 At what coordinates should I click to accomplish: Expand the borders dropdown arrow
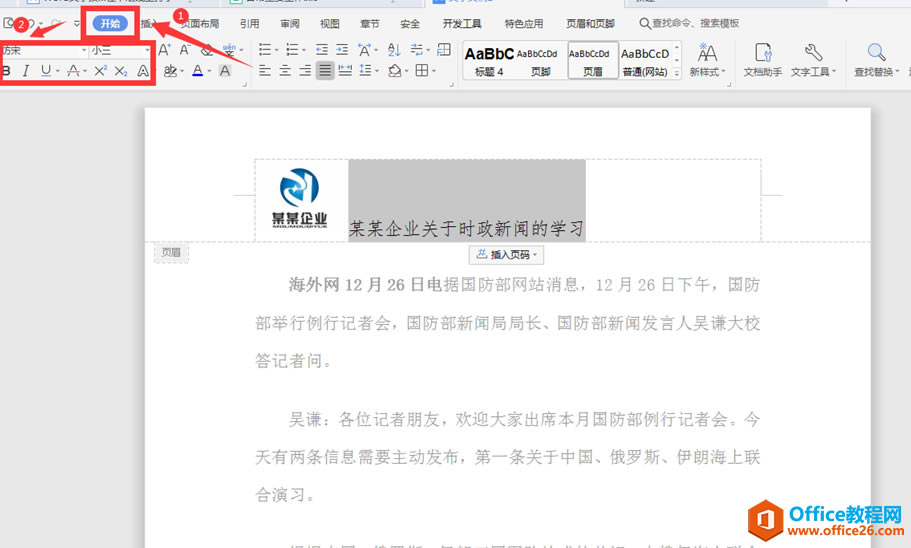[x=434, y=71]
